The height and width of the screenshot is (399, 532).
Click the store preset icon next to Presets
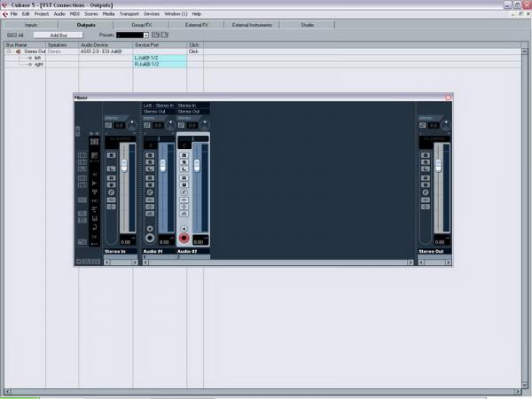[x=154, y=35]
